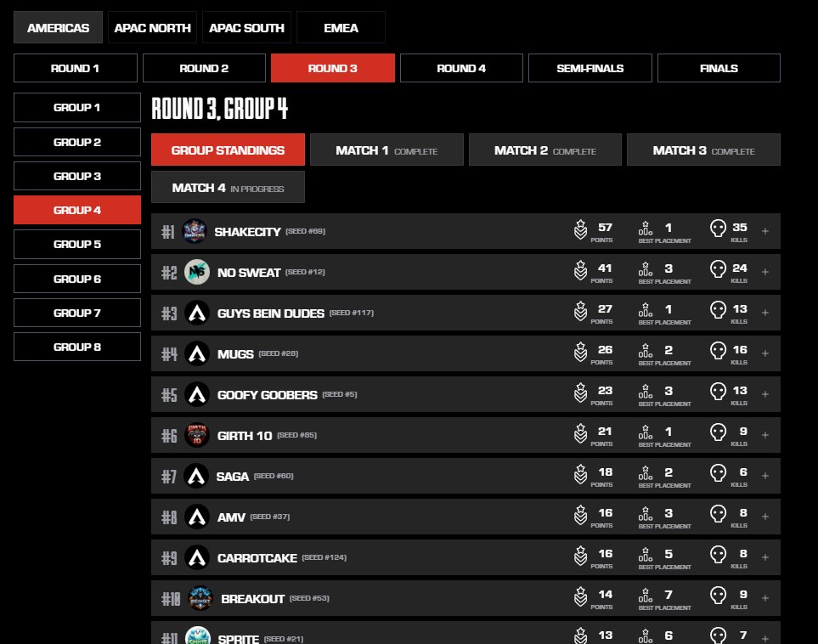Viewport: 818px width, 644px height.
Task: Expand the Girth 10 row details
Action: coord(764,435)
